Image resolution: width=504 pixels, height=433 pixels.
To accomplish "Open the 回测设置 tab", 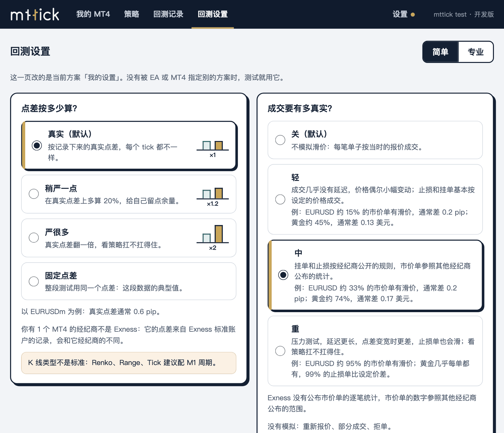I will click(x=213, y=14).
